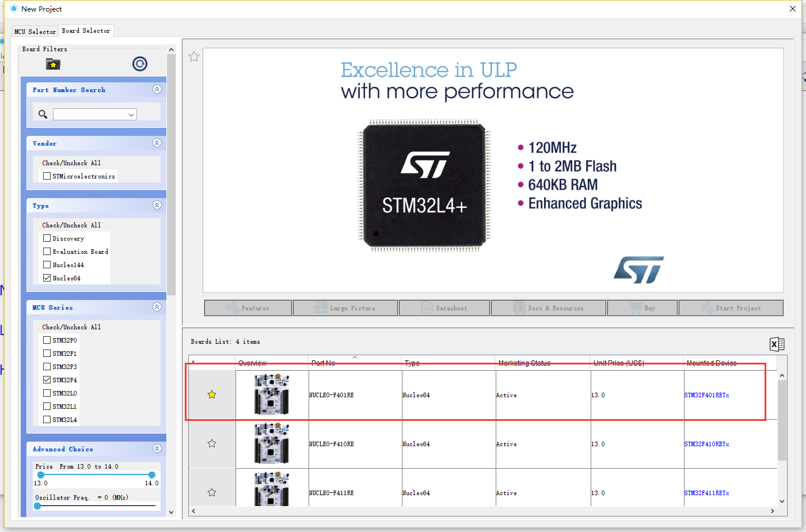
Task: Collapse the Vendor filter section
Action: coord(157,143)
